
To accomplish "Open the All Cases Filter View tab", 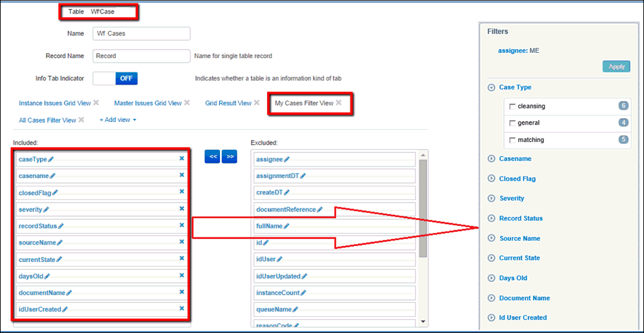I will [47, 120].
